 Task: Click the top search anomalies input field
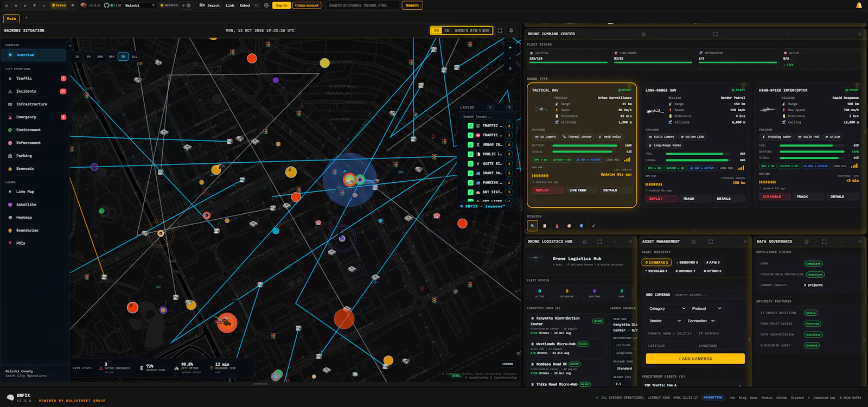[363, 5]
